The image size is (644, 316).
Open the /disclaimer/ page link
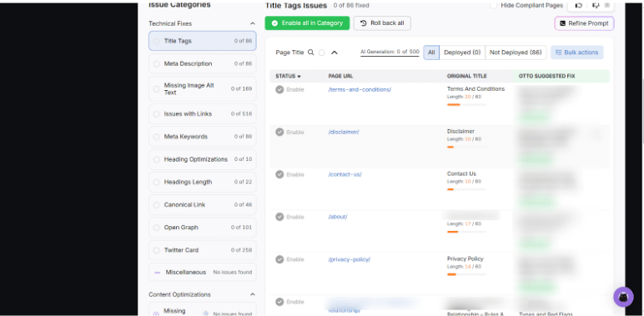point(344,132)
